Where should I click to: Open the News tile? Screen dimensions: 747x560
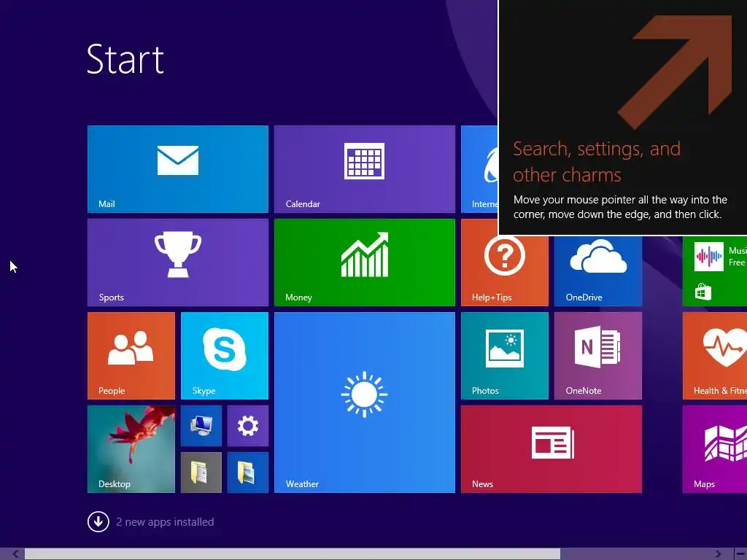click(551, 449)
